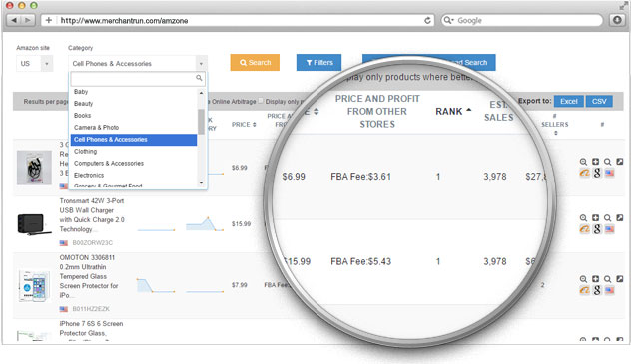Collapse the Category dropdown showing Cell Phones & Accessories

pos(138,64)
